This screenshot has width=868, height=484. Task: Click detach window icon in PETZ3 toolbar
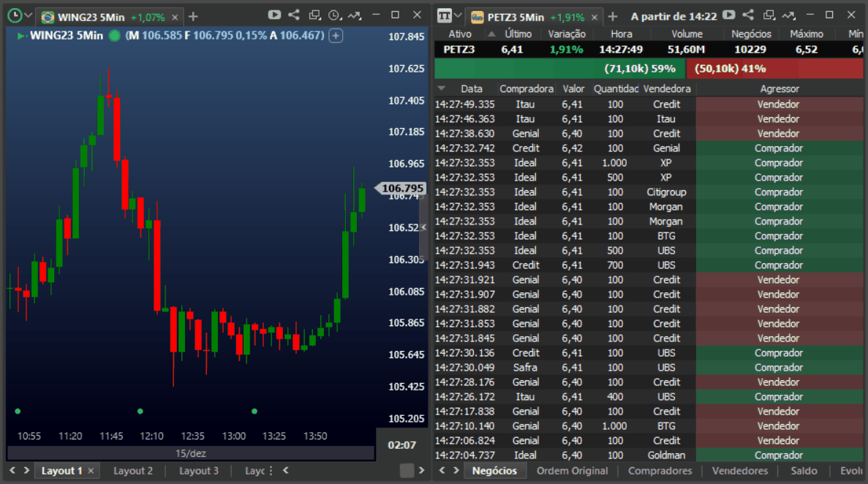[x=769, y=15]
